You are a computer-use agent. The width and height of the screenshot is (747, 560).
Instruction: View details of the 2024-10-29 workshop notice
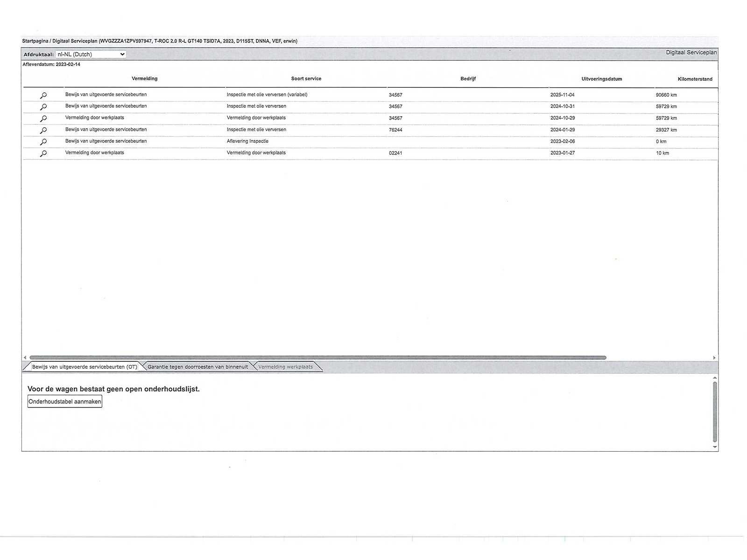43,119
